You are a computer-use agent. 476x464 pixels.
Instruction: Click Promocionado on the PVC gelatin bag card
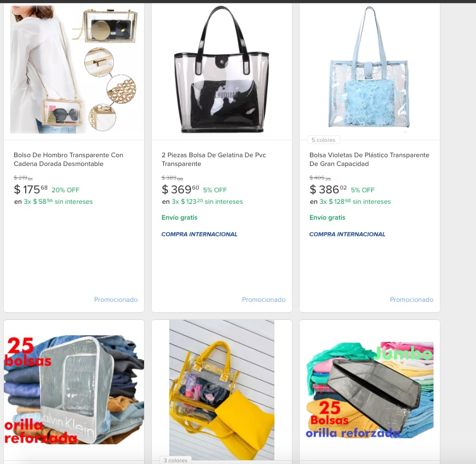point(263,300)
